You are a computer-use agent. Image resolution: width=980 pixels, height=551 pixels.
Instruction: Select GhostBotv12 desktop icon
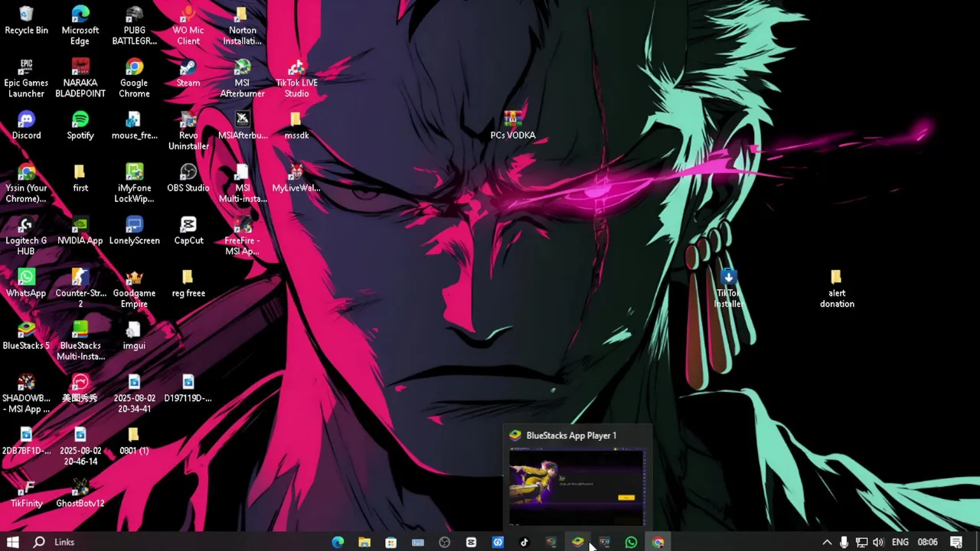pyautogui.click(x=80, y=494)
